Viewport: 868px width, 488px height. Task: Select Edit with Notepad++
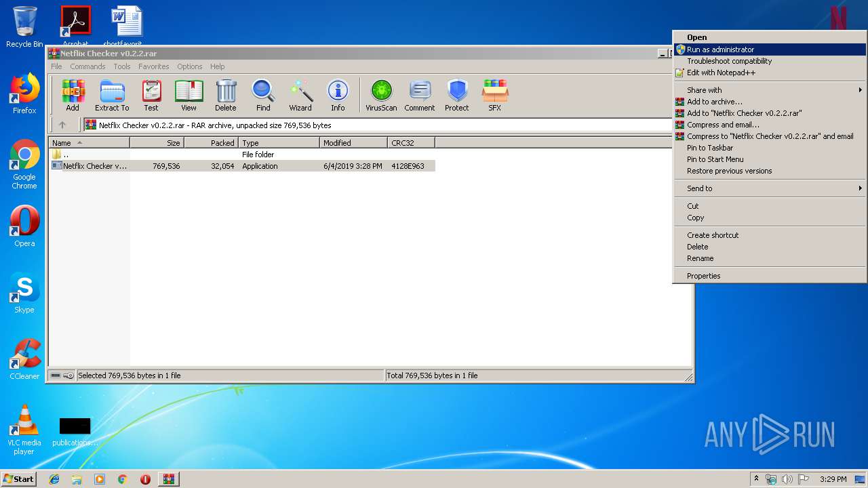tap(770, 73)
